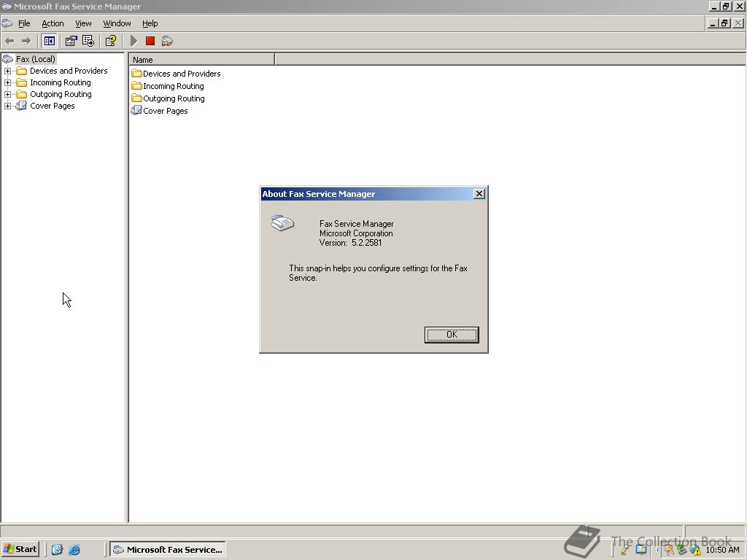Click the Forward arrow in the toolbar
Screen dimensions: 747x560
[x=26, y=42]
